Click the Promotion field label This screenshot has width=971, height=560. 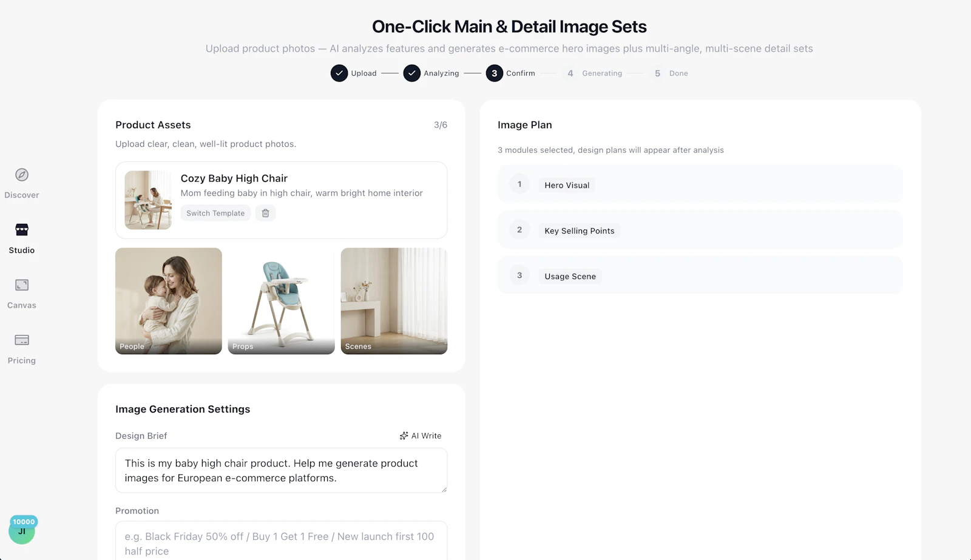[137, 511]
